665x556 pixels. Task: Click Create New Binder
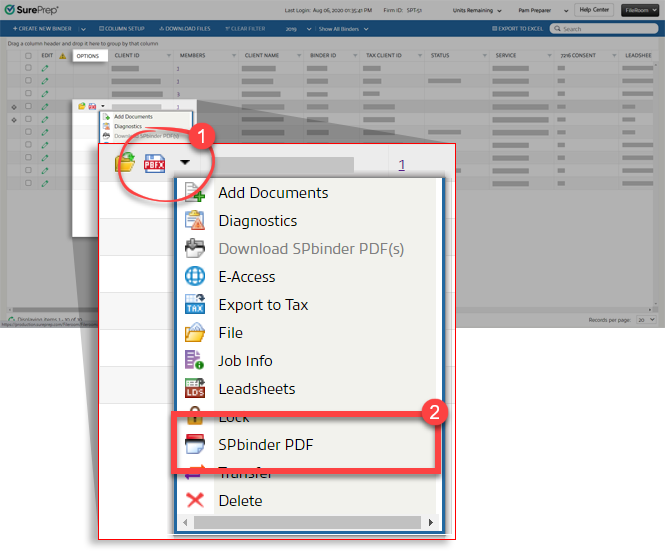pos(42,29)
